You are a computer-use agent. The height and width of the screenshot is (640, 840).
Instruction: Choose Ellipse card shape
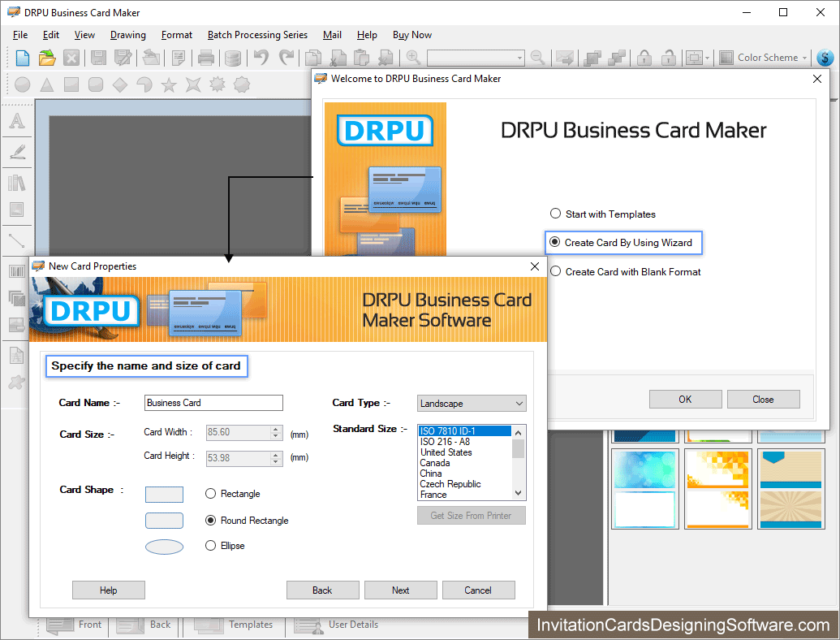click(x=225, y=546)
